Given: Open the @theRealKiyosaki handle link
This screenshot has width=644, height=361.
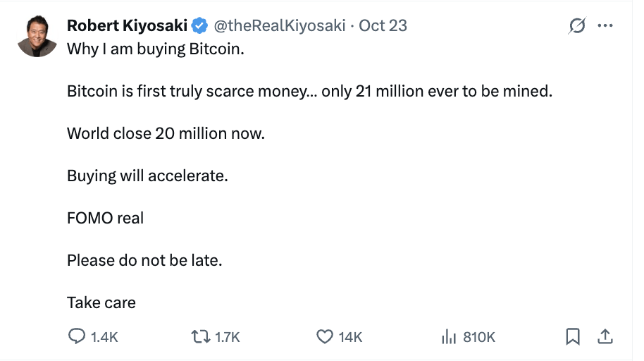Looking at the screenshot, I should [x=280, y=26].
